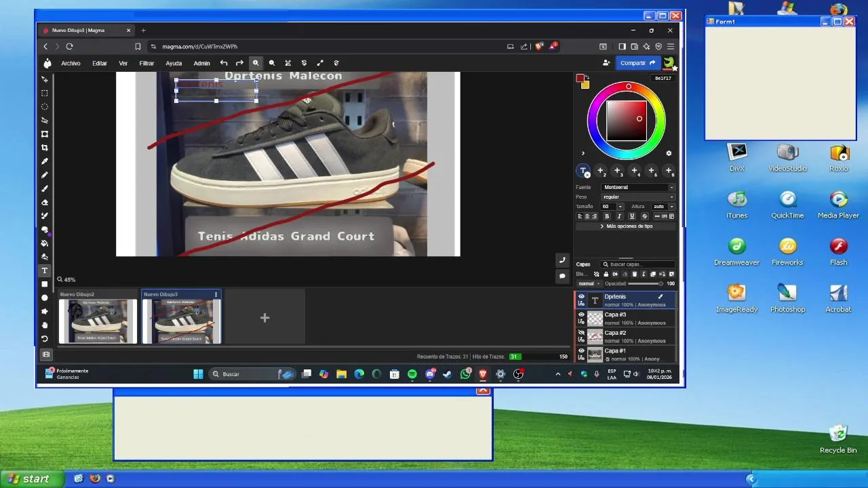Open the Peso regular weight dropdown

point(638,197)
